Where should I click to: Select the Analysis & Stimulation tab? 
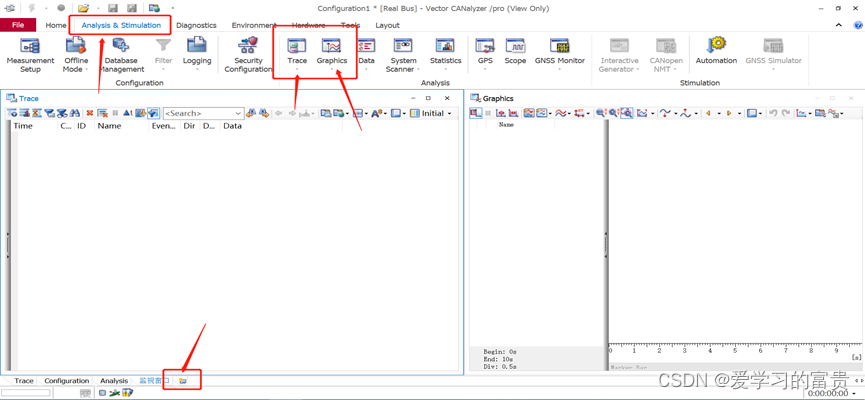(x=121, y=25)
